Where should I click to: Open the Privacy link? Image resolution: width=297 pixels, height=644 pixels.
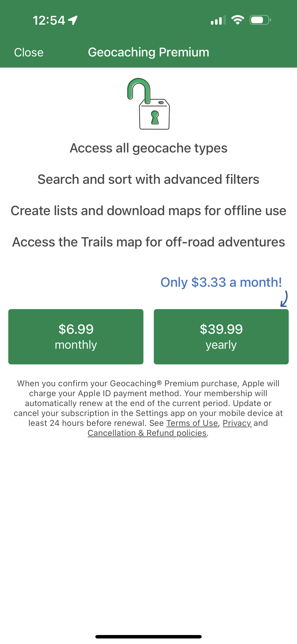coord(236,423)
